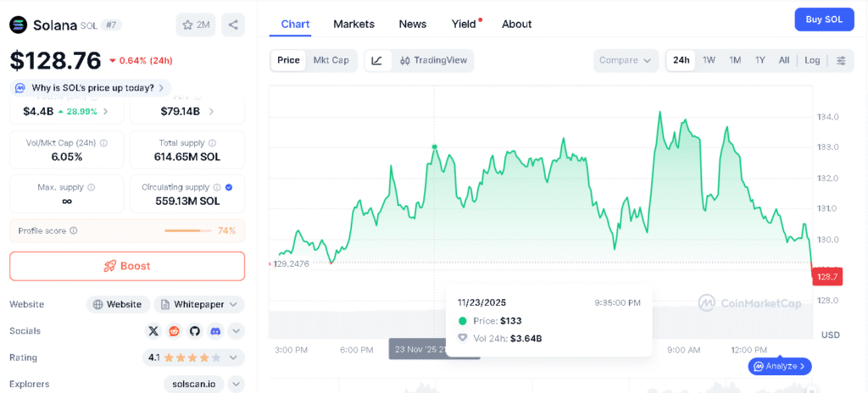Open the Compare dropdown
Viewport: 868px width, 393px height.
[626, 60]
